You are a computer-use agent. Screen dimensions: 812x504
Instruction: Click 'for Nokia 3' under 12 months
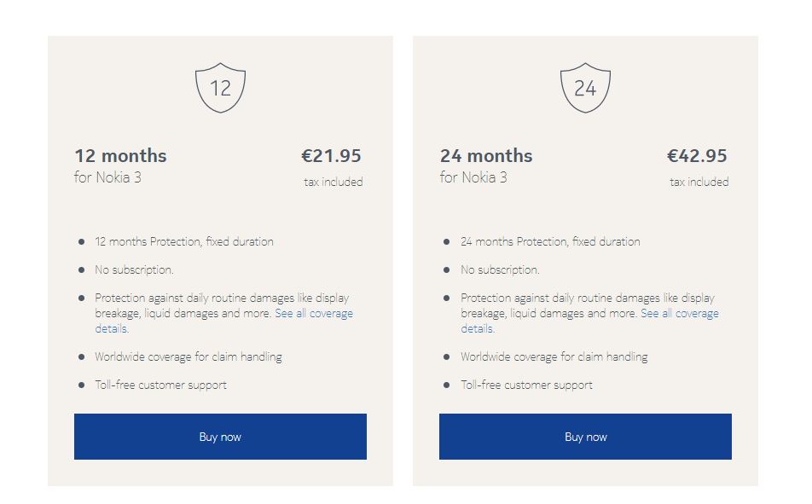(107, 177)
